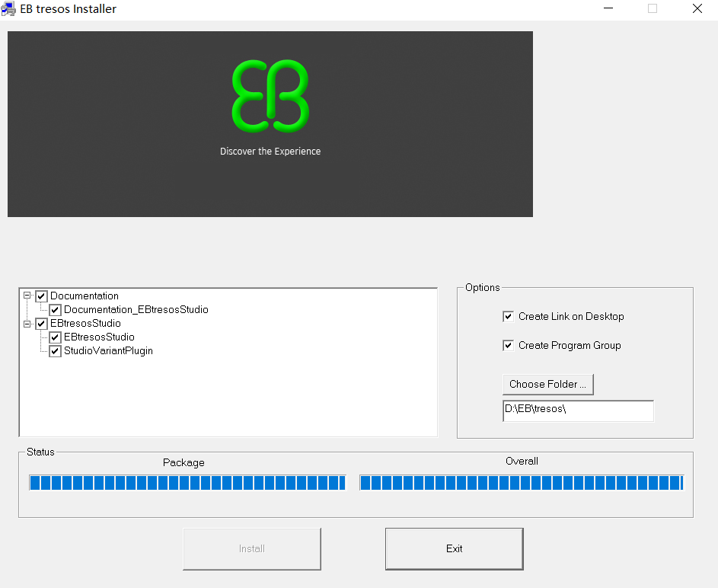Uncheck the Documentation_EBtresosStudio package checkbox
This screenshot has height=588, width=718.
(55, 310)
